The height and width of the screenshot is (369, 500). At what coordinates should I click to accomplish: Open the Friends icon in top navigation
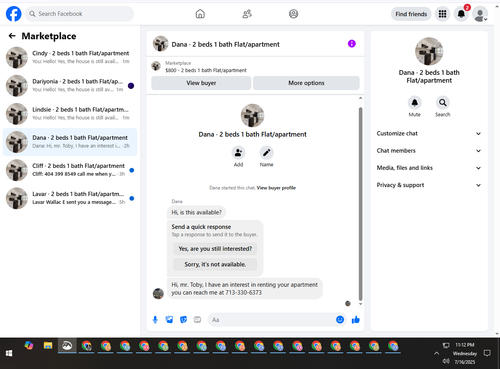pyautogui.click(x=247, y=14)
